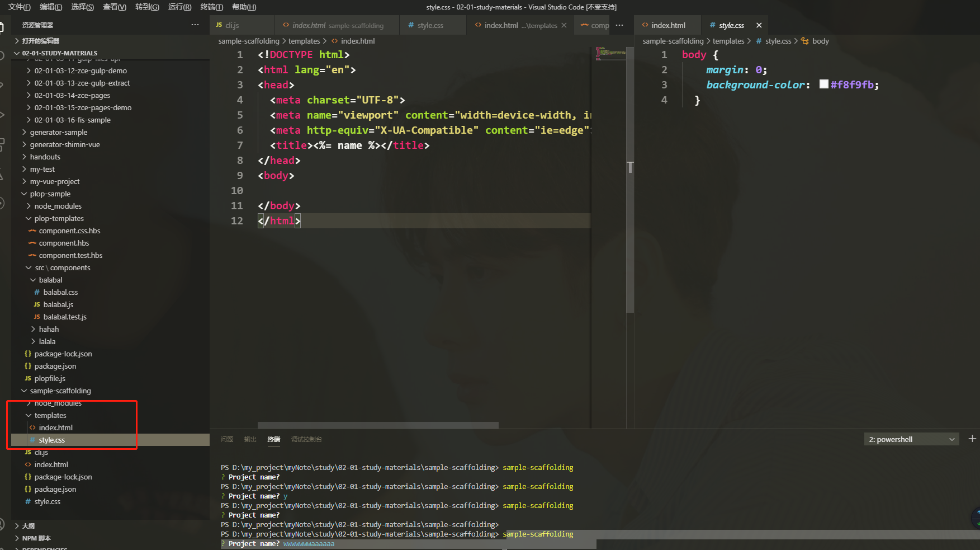
Task: Click the component.hbs handlebars file icon
Action: 32,243
